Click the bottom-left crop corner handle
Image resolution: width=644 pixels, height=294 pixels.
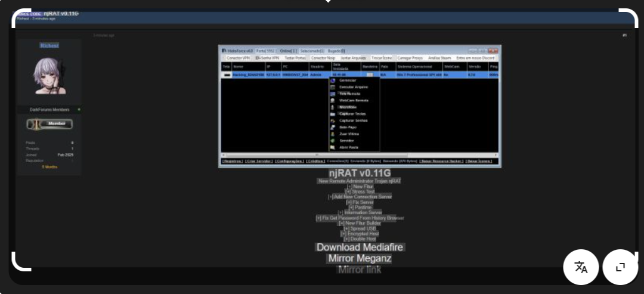[18, 264]
